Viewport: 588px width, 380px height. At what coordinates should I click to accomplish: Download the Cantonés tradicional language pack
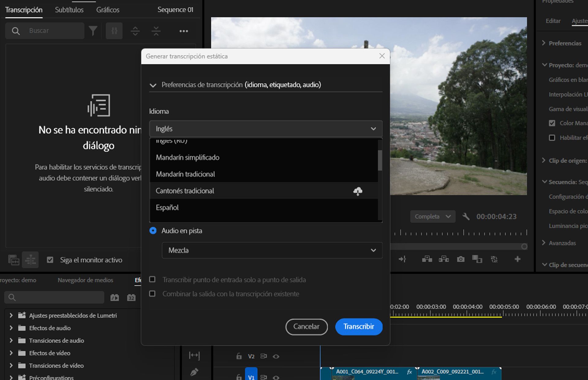click(357, 191)
